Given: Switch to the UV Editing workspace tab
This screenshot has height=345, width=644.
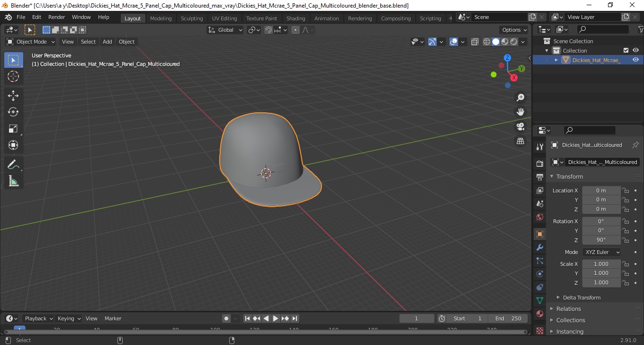Looking at the screenshot, I should point(224,18).
